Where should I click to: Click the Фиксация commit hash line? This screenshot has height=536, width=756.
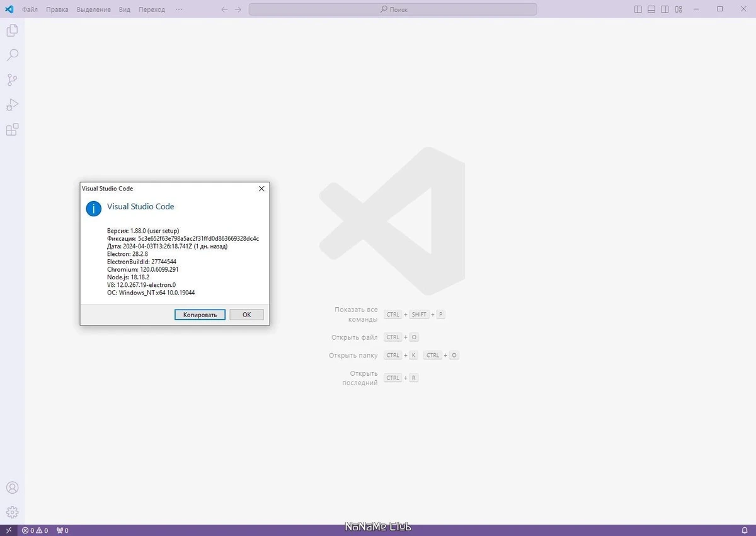pos(183,238)
